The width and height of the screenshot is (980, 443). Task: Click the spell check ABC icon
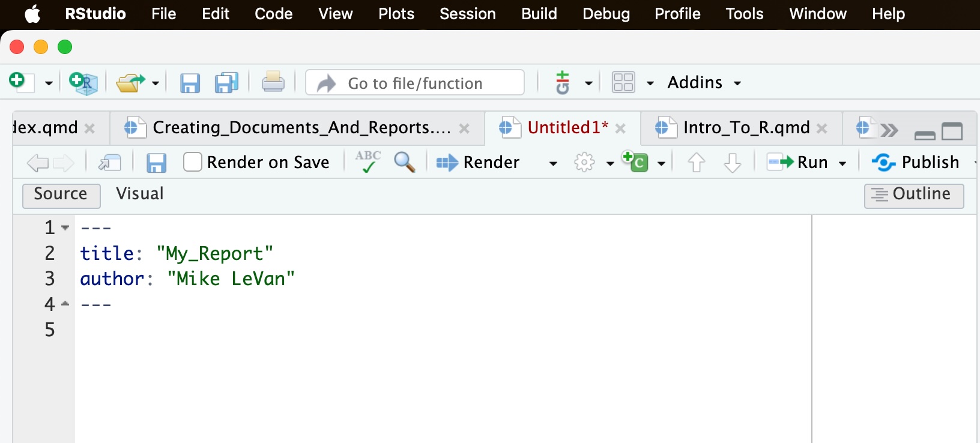point(367,162)
